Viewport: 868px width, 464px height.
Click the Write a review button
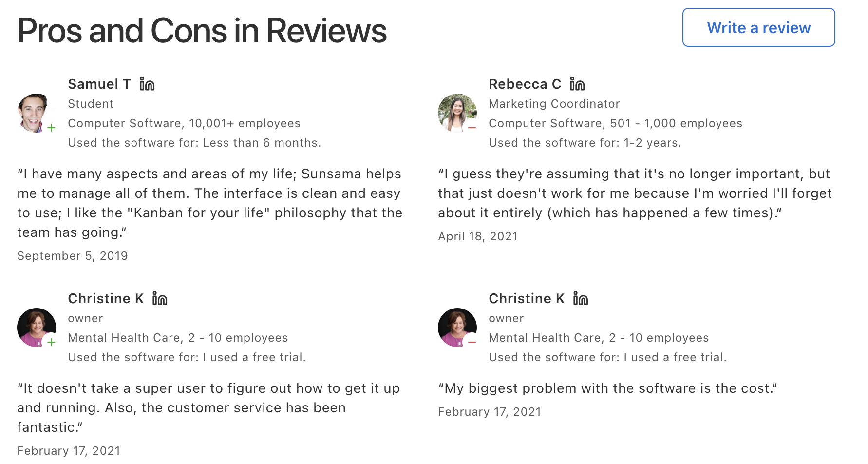click(758, 27)
